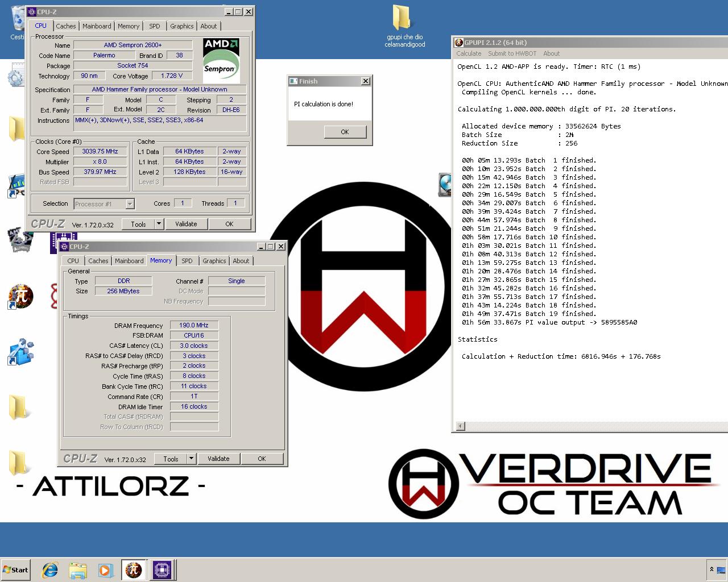Open the Calculate menu in GPUPI

[469, 53]
